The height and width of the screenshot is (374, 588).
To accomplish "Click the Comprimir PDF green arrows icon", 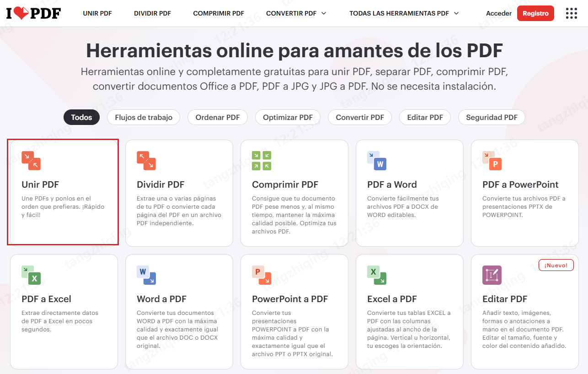I will coord(262,161).
